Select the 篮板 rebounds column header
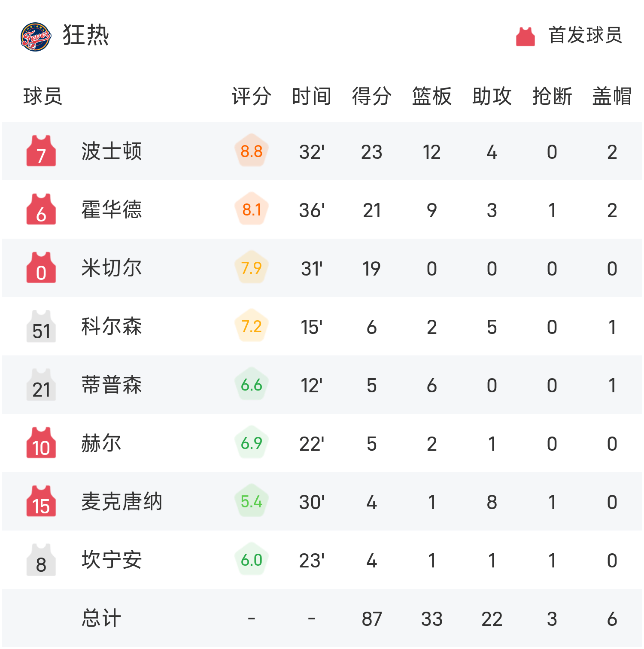The width and height of the screenshot is (644, 649). (x=431, y=96)
